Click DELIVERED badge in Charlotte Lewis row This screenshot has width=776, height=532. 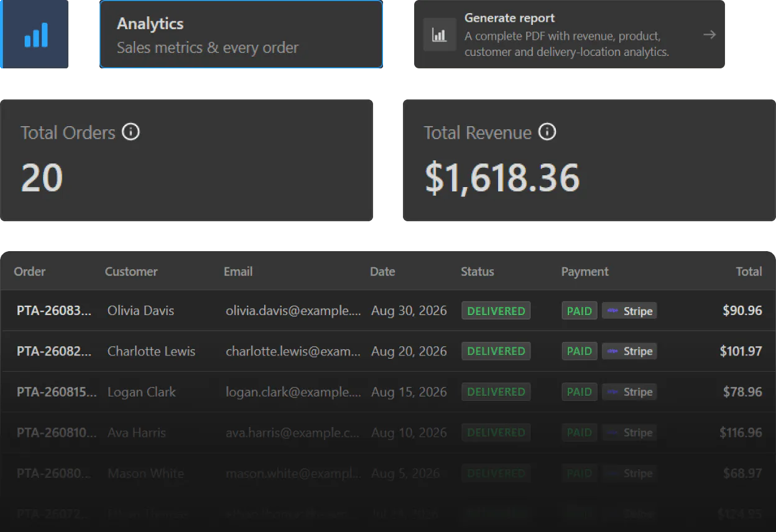[496, 351]
